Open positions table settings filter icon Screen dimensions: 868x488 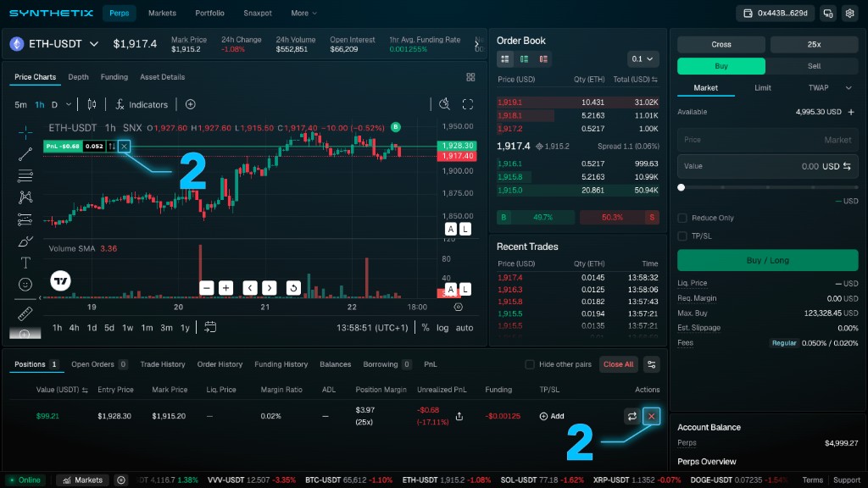pyautogui.click(x=652, y=364)
